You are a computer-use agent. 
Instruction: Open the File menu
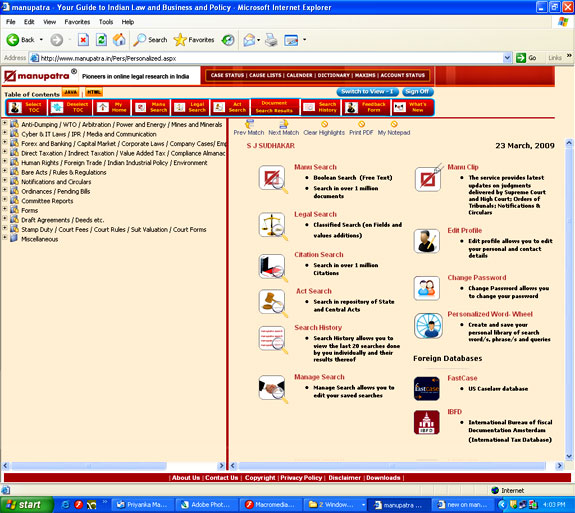(11, 22)
